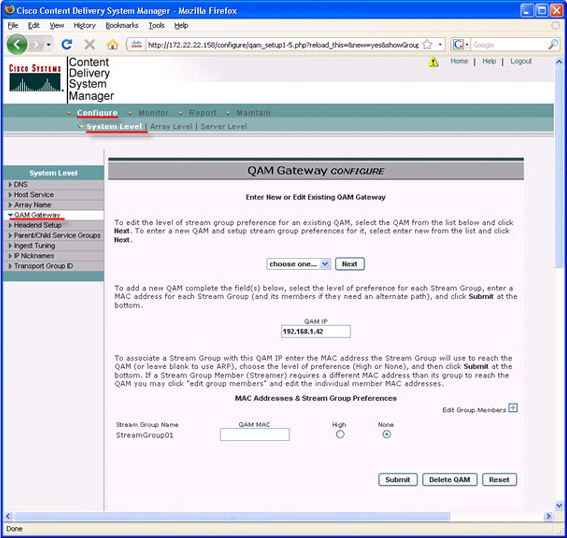The image size is (567, 538).
Task: Open the Firefox Help menu
Action: pos(181,25)
